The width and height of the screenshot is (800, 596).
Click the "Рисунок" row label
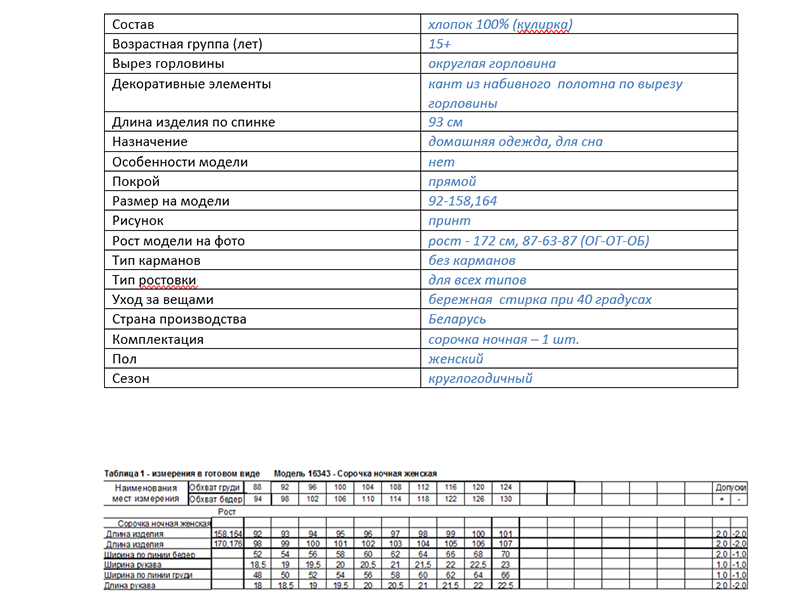pos(138,221)
